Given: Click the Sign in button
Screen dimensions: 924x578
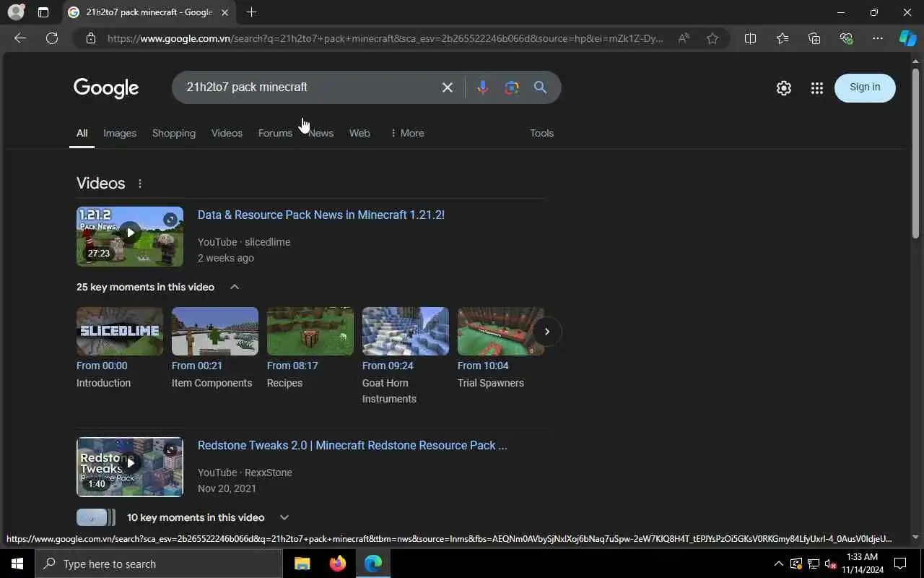Looking at the screenshot, I should point(865,87).
